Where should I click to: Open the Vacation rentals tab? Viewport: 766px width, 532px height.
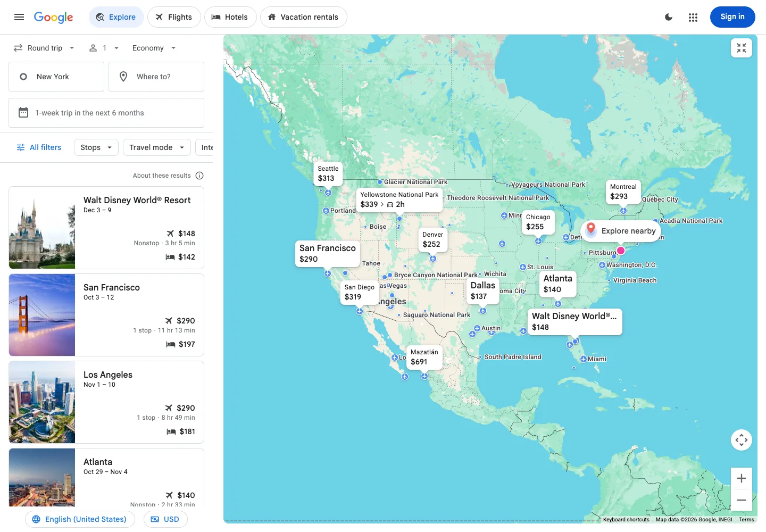pyautogui.click(x=303, y=17)
